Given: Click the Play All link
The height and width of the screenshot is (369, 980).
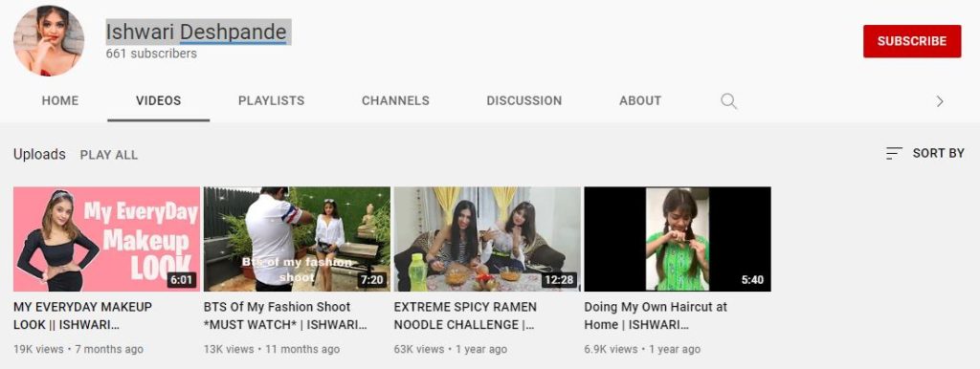Looking at the screenshot, I should click(x=109, y=155).
